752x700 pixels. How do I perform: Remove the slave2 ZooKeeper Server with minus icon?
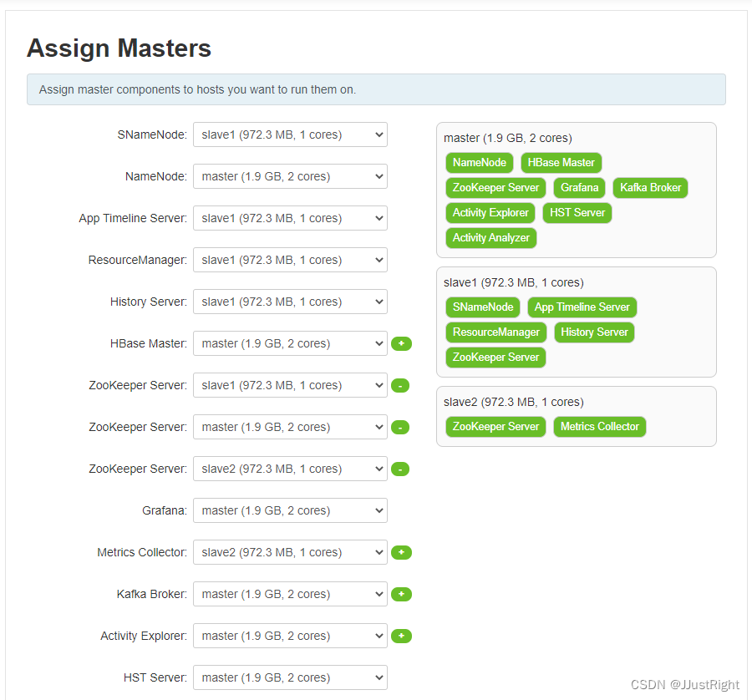(400, 469)
